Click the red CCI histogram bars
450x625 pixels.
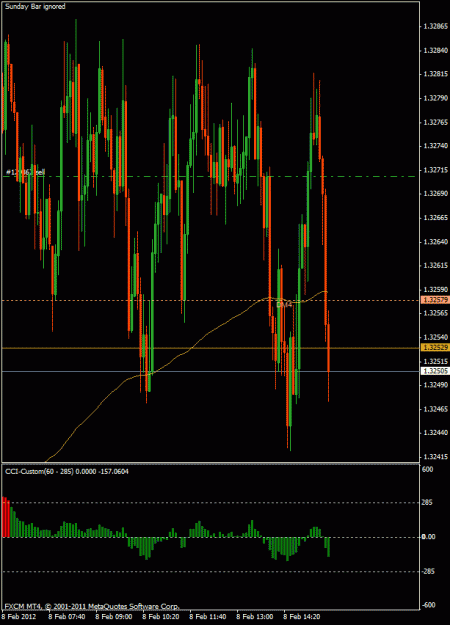pos(6,517)
